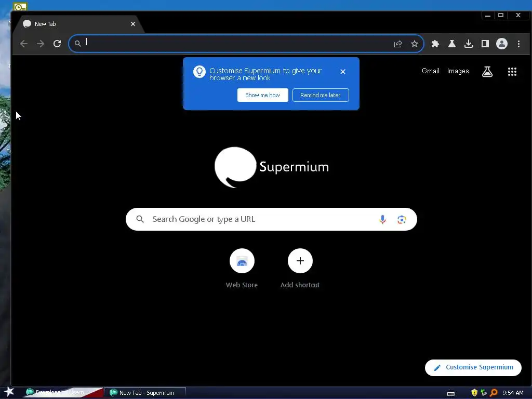Open Search Labs flask icon on page
The image size is (532, 399).
487,72
